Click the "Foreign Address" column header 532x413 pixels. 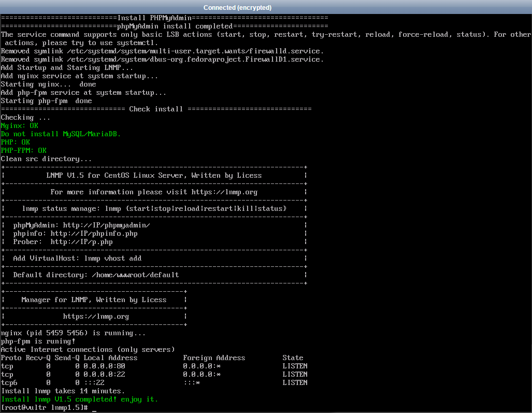(214, 358)
